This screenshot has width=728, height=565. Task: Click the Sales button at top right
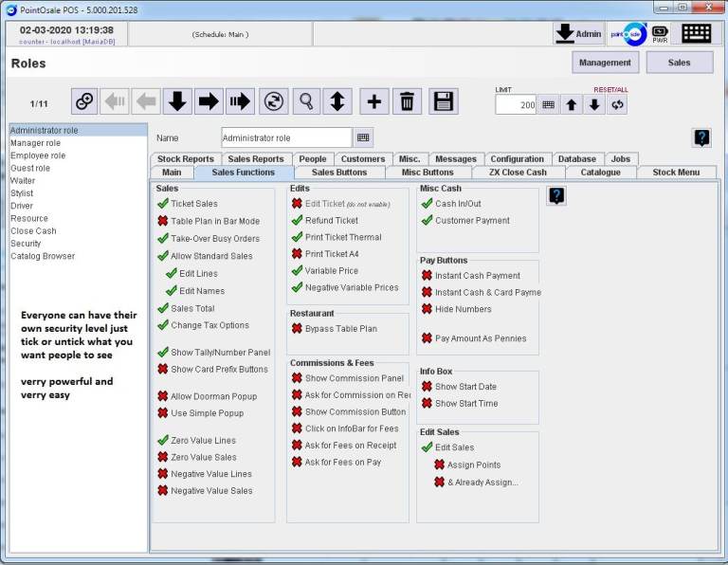point(680,63)
